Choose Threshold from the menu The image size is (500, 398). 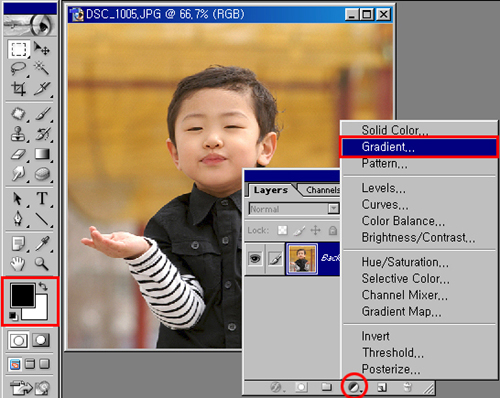tap(419, 353)
